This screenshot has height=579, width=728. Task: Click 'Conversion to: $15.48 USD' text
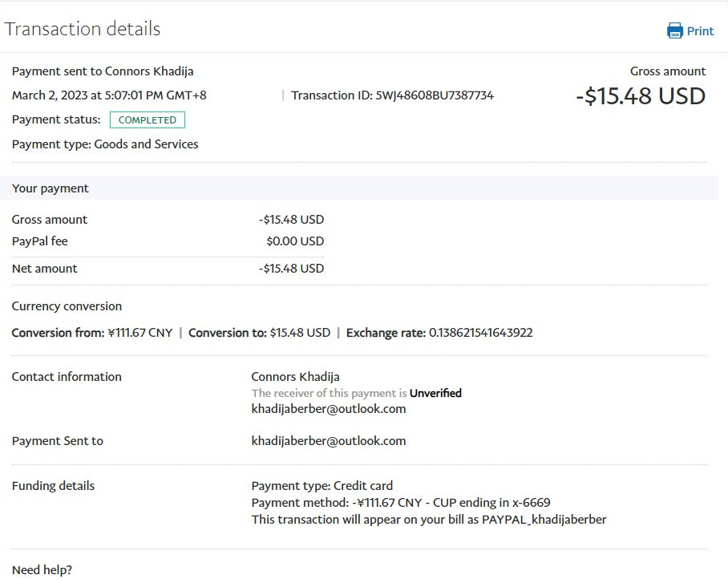(x=260, y=333)
